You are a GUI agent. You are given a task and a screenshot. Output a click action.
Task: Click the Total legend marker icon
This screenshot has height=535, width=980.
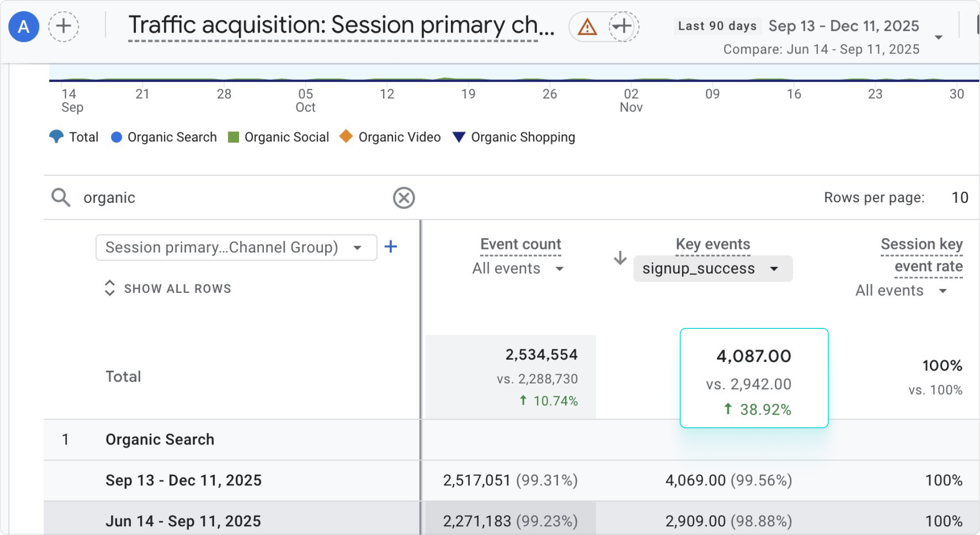[x=56, y=137]
